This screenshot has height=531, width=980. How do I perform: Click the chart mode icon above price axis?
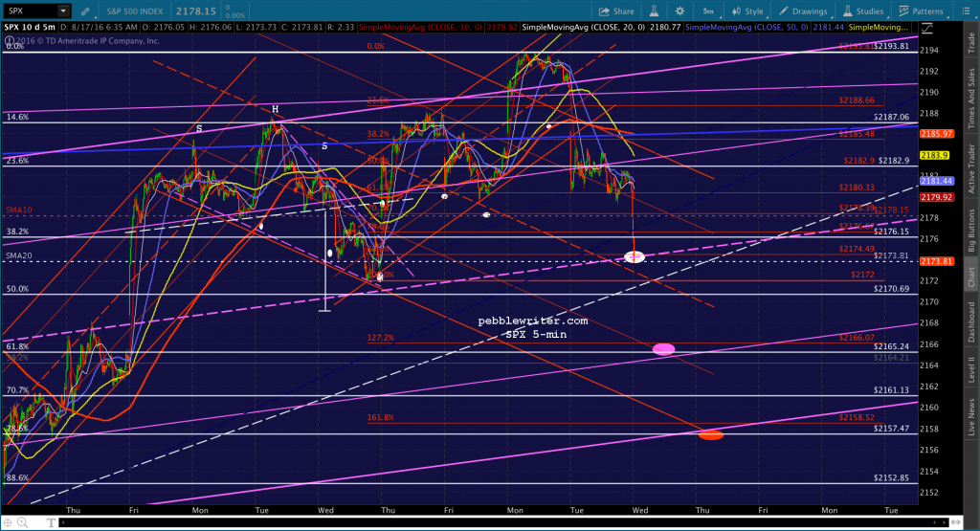pos(926,28)
